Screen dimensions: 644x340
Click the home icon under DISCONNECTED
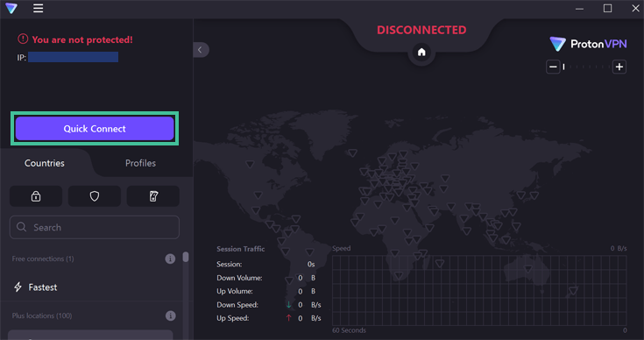pos(421,53)
